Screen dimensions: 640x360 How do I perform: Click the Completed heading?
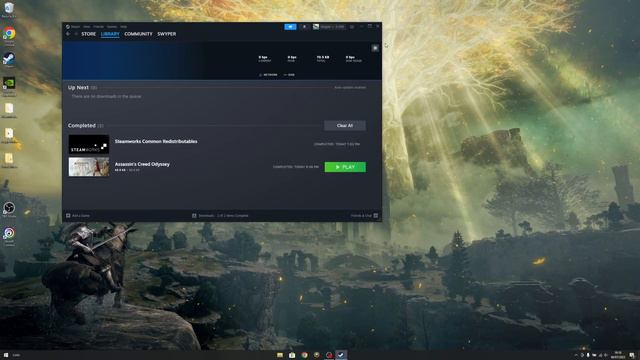tap(82, 125)
